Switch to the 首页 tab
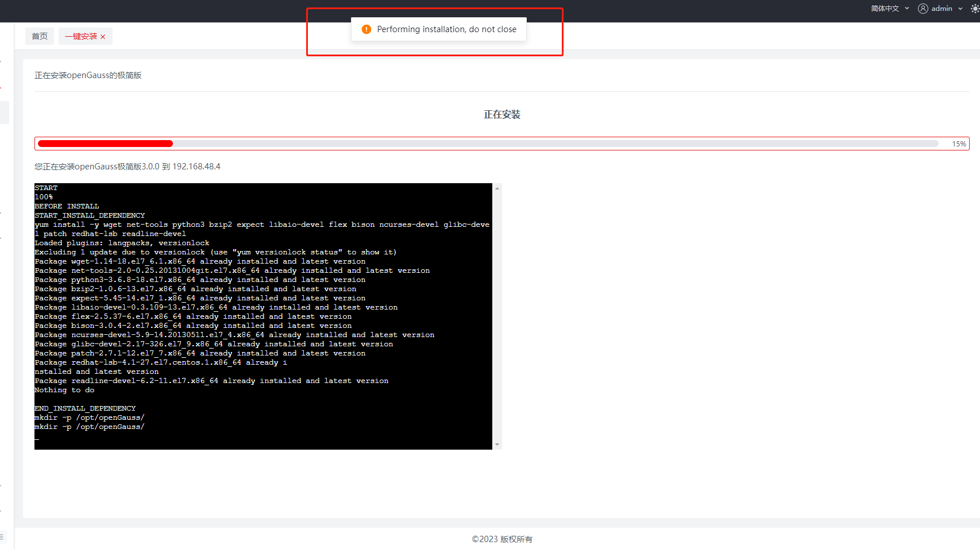980x549 pixels. click(40, 36)
